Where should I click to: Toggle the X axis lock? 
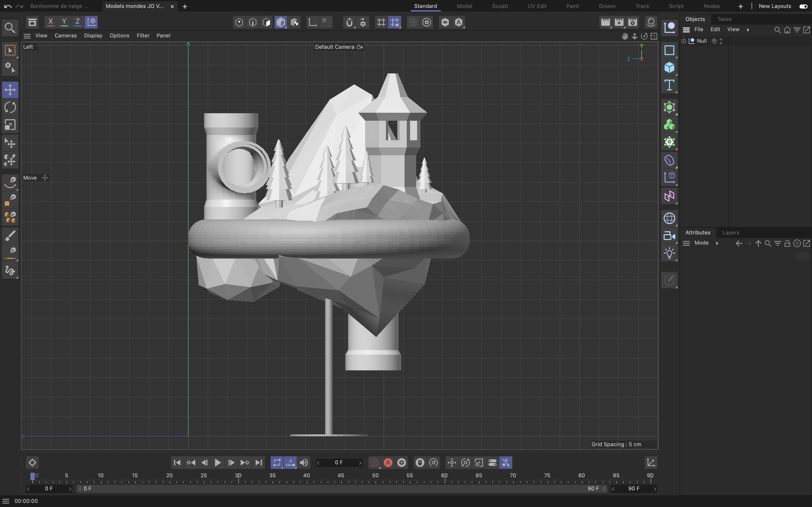point(50,22)
